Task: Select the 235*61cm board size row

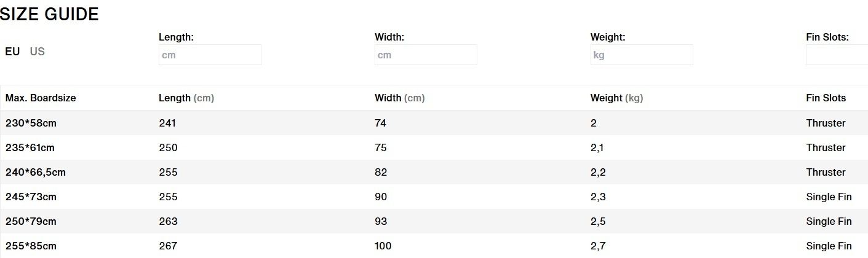Action: pyautogui.click(x=31, y=147)
